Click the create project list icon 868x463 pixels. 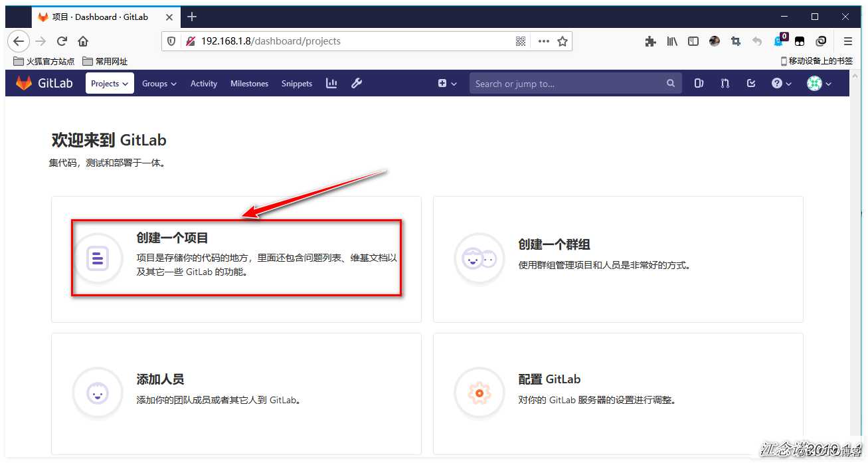[98, 258]
